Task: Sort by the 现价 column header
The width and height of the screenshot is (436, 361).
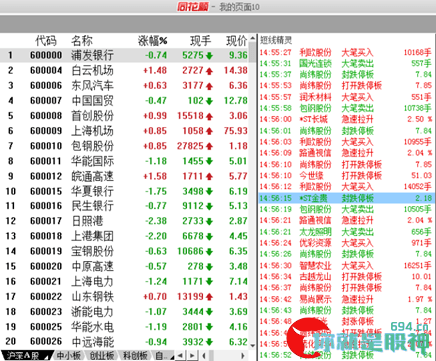Action: tap(237, 41)
